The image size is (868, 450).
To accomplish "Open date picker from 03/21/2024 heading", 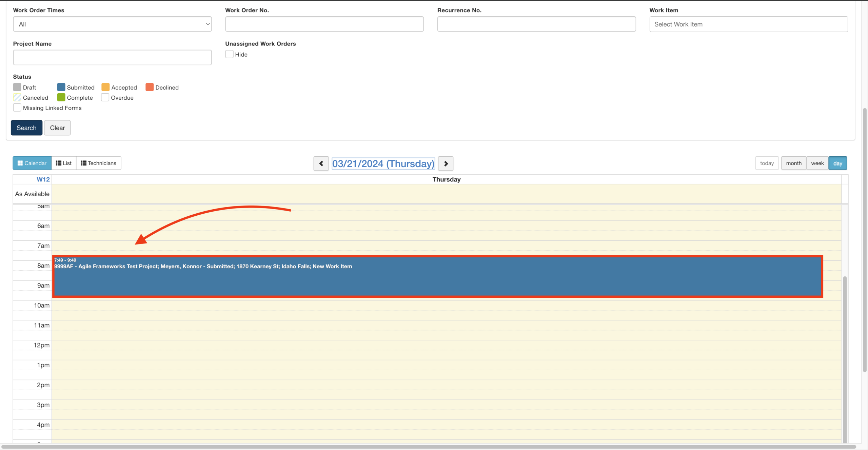I will 383,163.
